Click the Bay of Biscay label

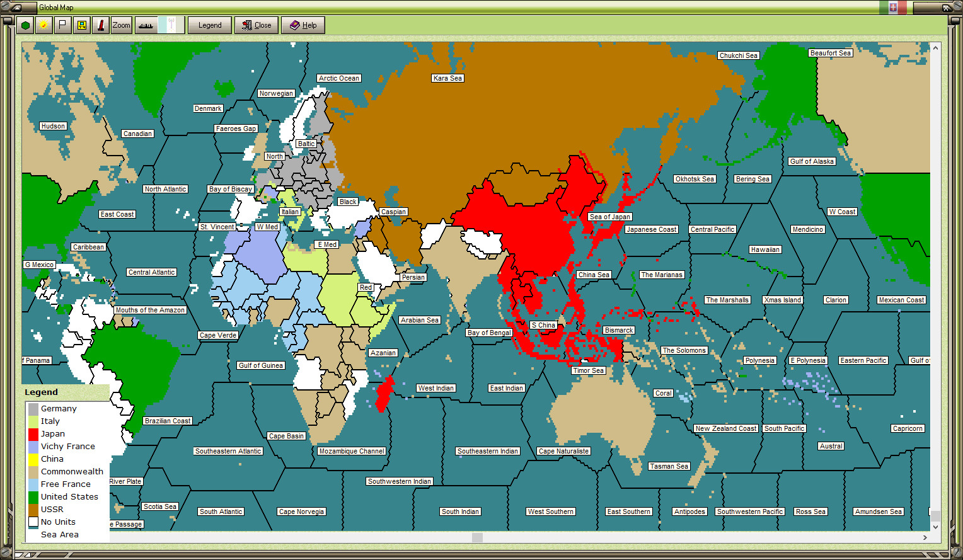point(231,189)
